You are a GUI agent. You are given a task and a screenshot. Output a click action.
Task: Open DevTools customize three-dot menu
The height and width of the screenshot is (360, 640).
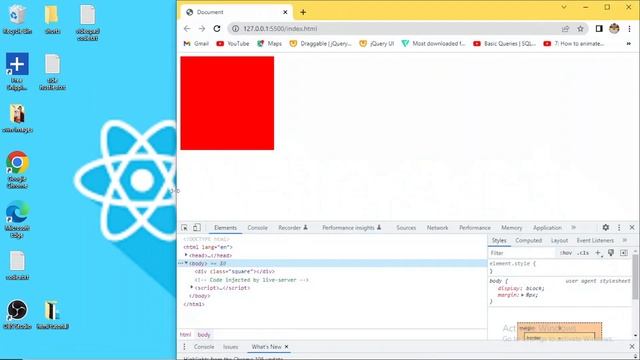pos(619,228)
